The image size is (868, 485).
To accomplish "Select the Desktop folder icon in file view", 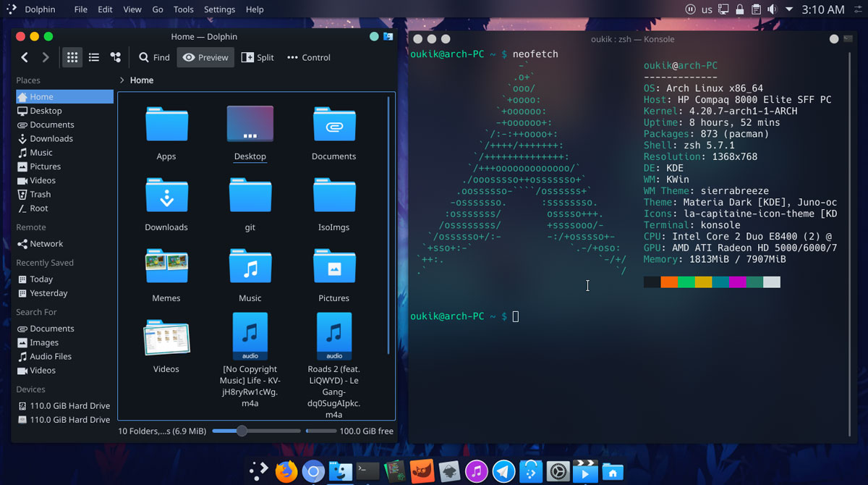I will 250,125.
